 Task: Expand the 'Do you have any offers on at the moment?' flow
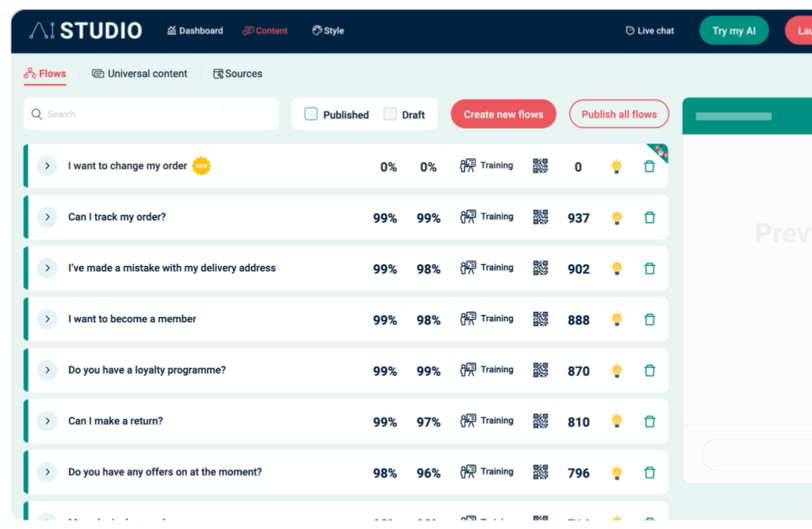pos(47,472)
